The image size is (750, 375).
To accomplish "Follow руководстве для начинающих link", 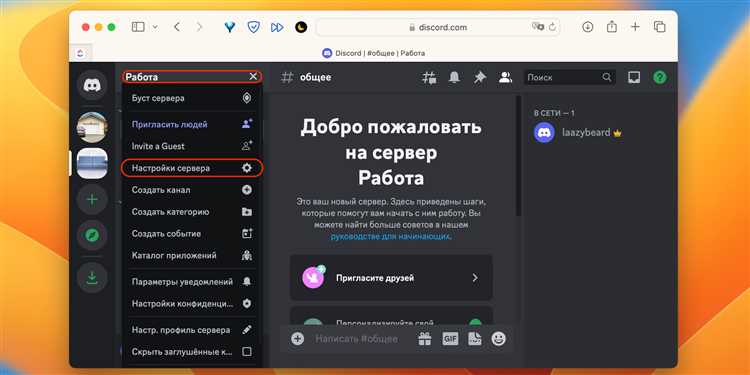I will click(x=391, y=236).
